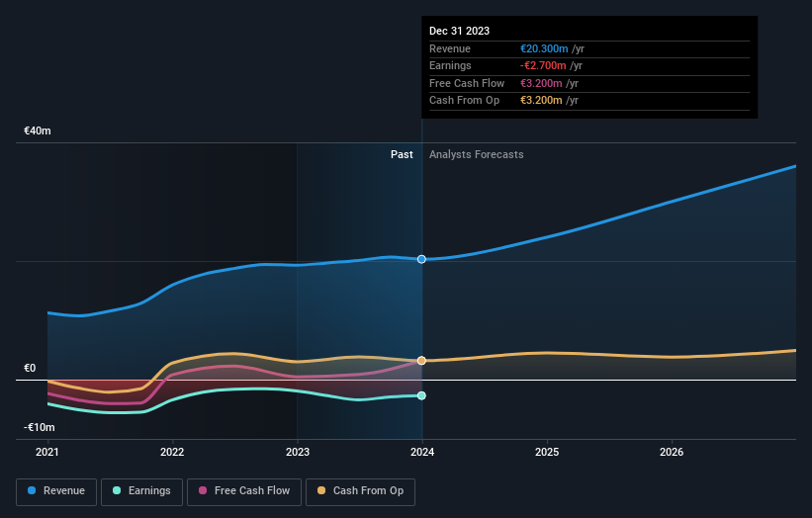This screenshot has width=812, height=518.
Task: Click the teal Earnings legend dot
Action: click(x=117, y=490)
